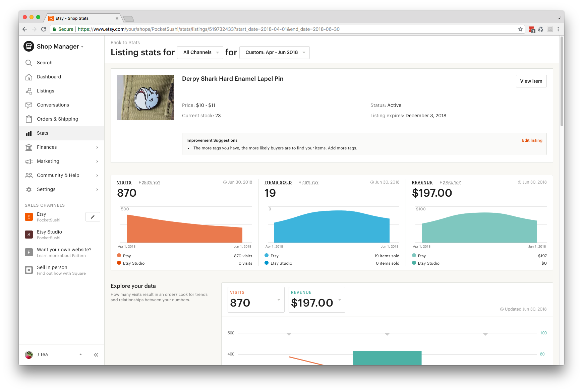Image resolution: width=583 pixels, height=392 pixels.
Task: Click the 279% YoY revenue link
Action: pos(452,183)
